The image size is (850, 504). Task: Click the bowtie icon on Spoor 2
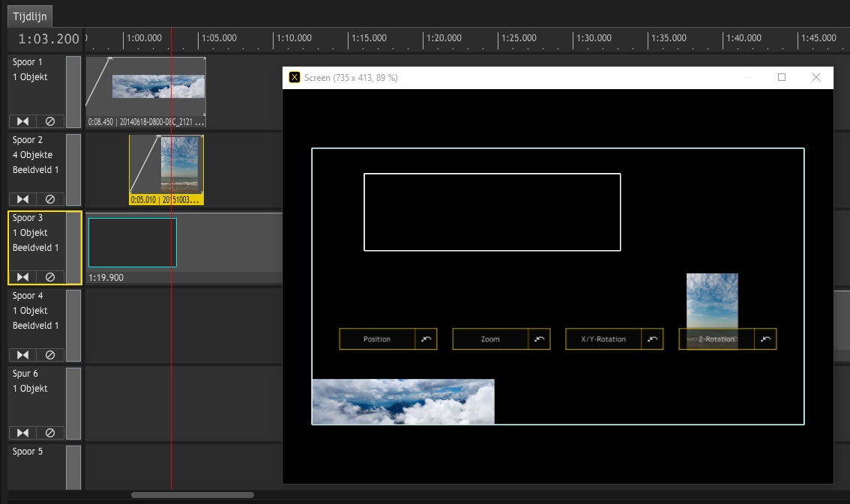click(22, 199)
